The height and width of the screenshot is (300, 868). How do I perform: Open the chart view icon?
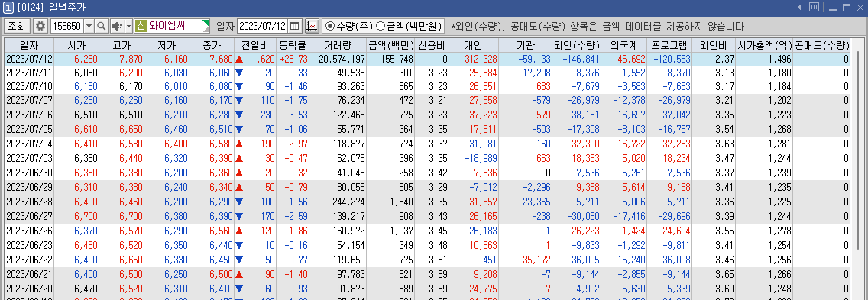(x=312, y=26)
